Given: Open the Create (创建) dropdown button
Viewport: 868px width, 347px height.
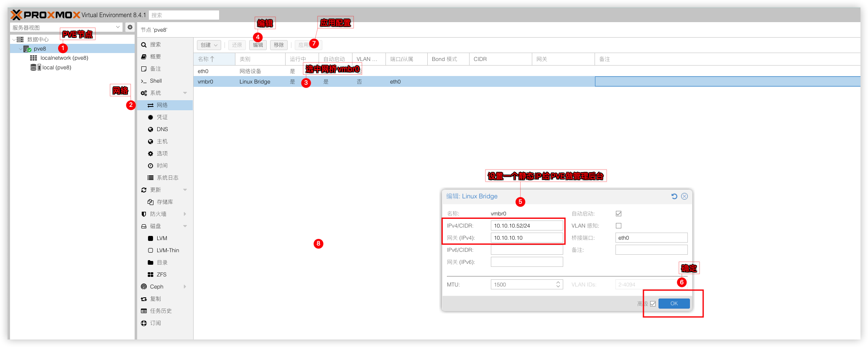Looking at the screenshot, I should (209, 45).
